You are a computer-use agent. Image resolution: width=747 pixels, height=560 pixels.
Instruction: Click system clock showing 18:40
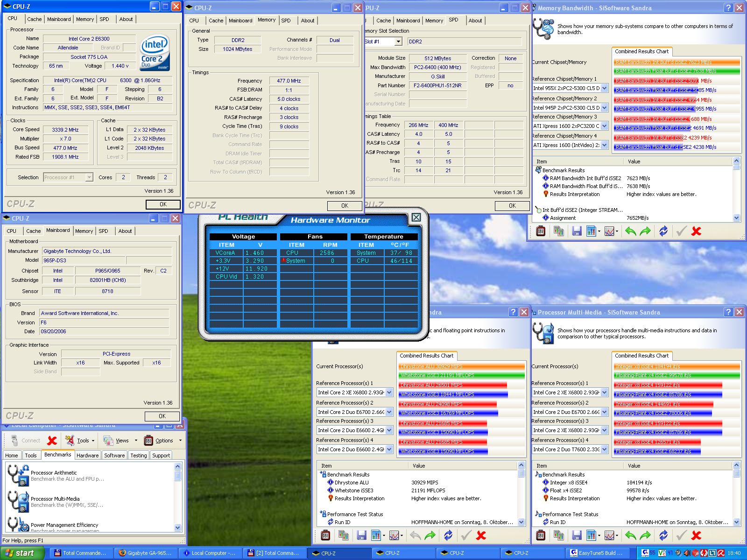tap(734, 553)
